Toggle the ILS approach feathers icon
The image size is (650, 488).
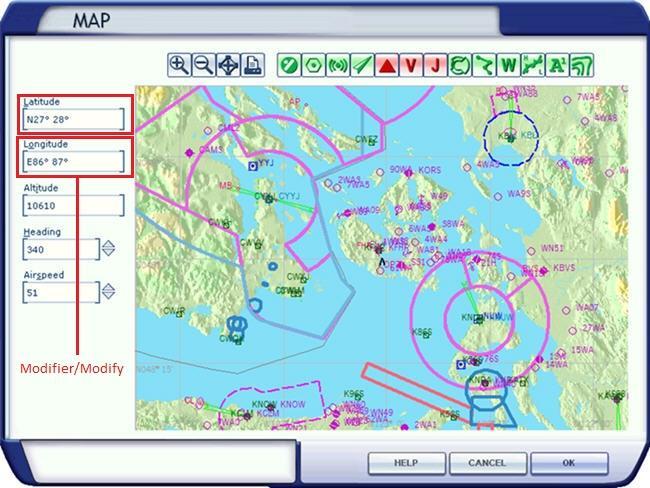pos(363,65)
